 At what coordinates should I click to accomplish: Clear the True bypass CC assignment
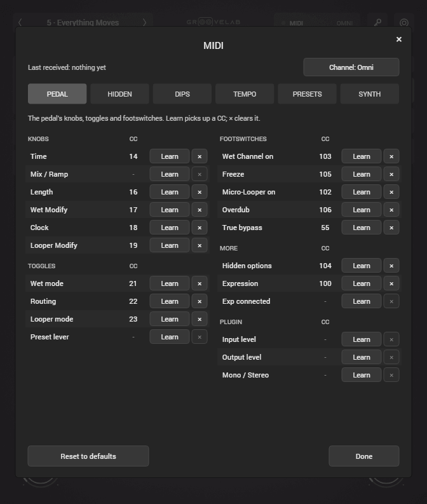coord(391,228)
